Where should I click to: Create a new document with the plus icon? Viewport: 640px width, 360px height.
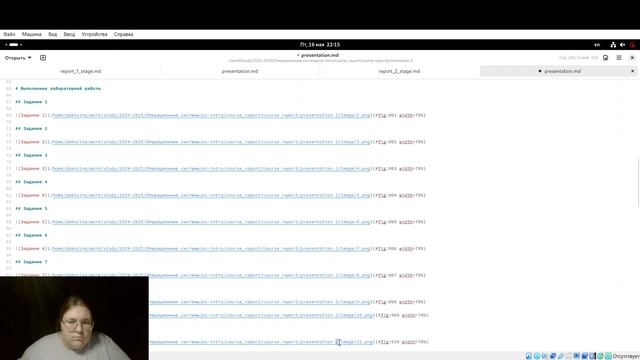click(x=43, y=58)
